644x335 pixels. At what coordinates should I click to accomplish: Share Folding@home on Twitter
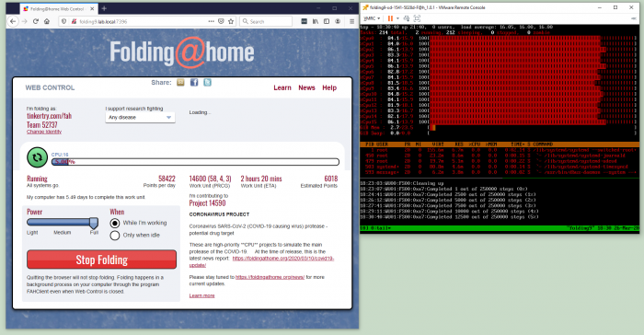(x=207, y=83)
